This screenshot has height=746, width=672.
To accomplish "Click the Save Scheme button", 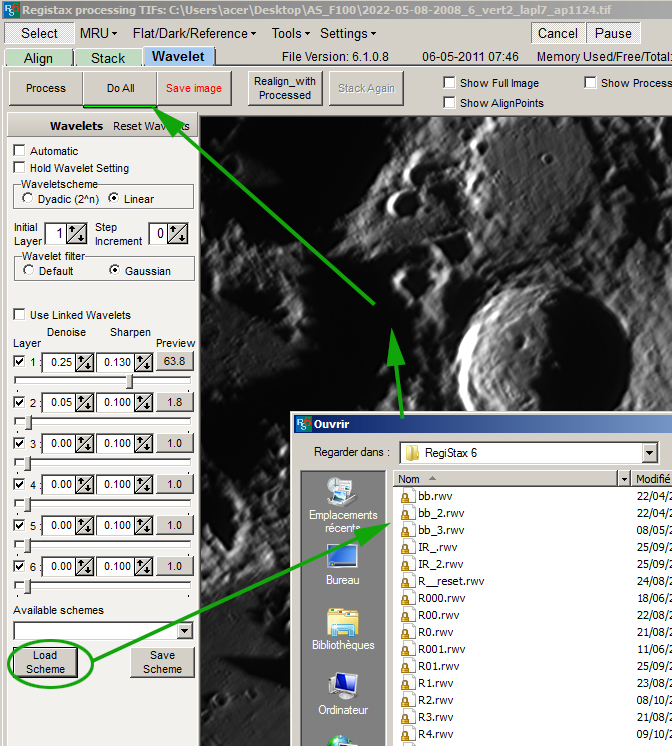I will pos(162,662).
